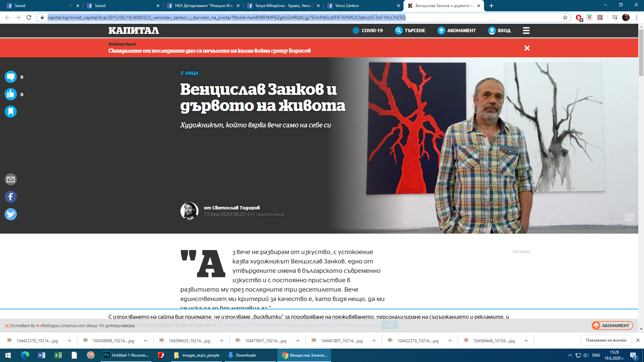Open декларацията за поверителност link
Image resolution: width=644 pixels, height=362 pixels.
click(335, 325)
